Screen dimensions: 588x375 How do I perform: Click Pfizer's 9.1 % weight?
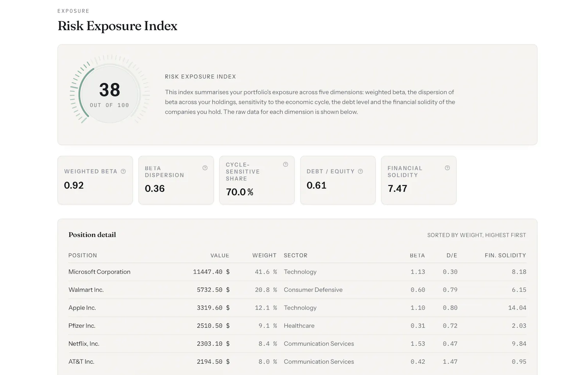point(268,326)
